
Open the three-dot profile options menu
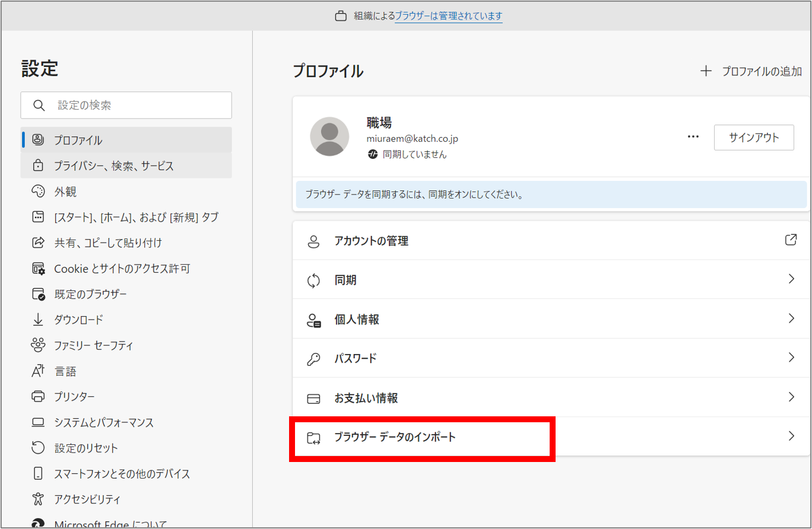point(693,137)
